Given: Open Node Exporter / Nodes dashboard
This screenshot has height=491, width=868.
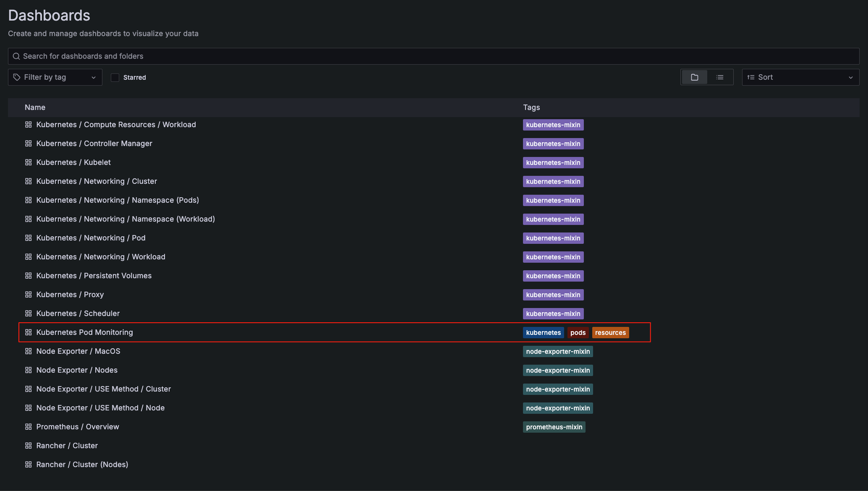Looking at the screenshot, I should (77, 370).
